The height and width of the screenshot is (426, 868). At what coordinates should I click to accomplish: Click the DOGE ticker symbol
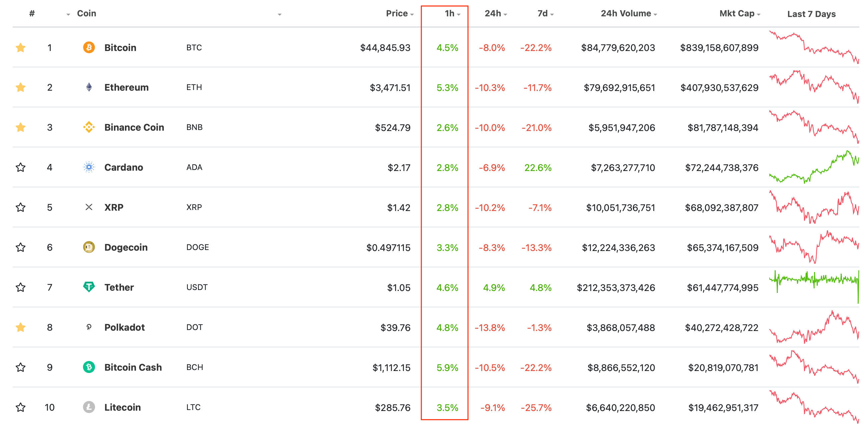point(197,247)
